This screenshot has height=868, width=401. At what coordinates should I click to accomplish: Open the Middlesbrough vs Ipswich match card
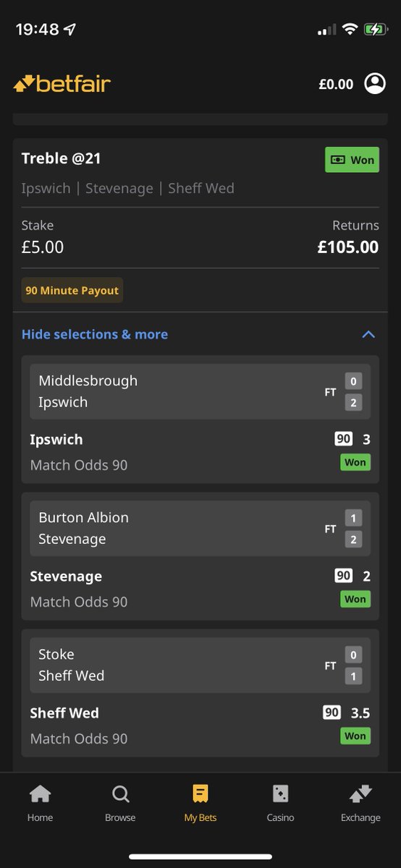pos(200,391)
